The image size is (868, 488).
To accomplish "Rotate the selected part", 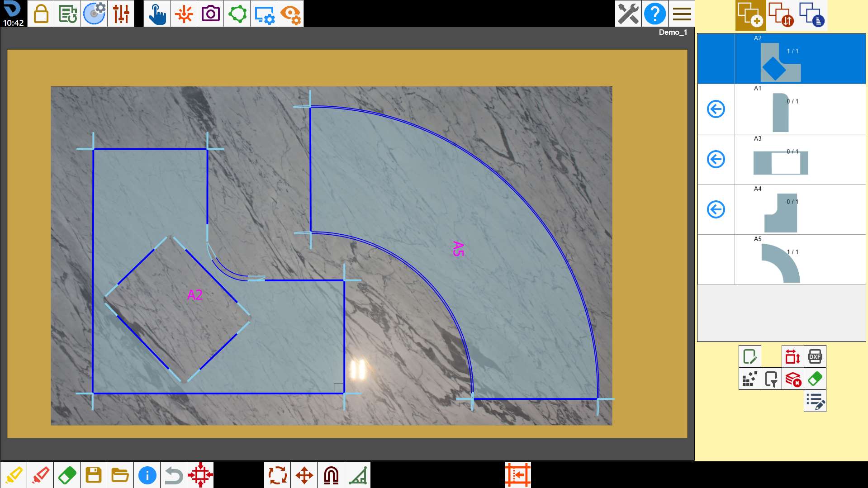I will [278, 475].
